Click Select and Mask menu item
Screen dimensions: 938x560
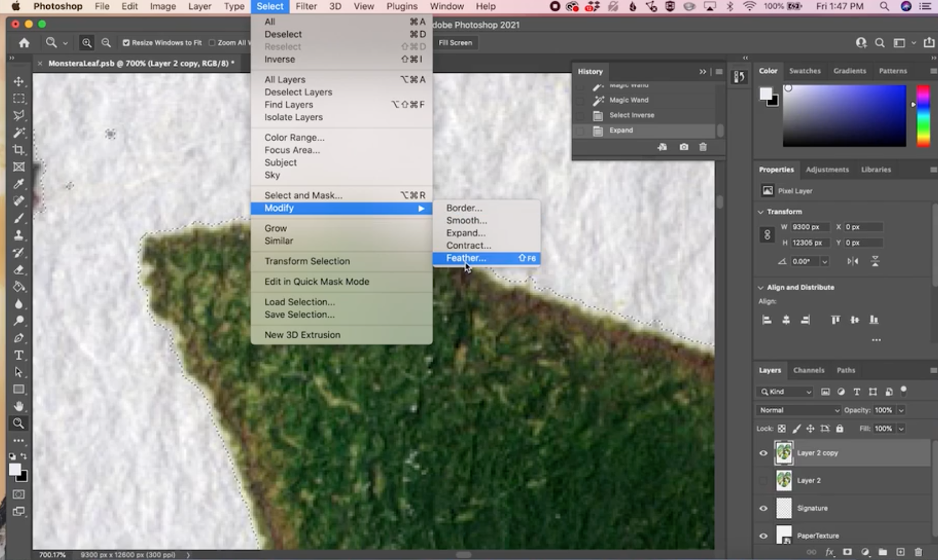click(342, 195)
